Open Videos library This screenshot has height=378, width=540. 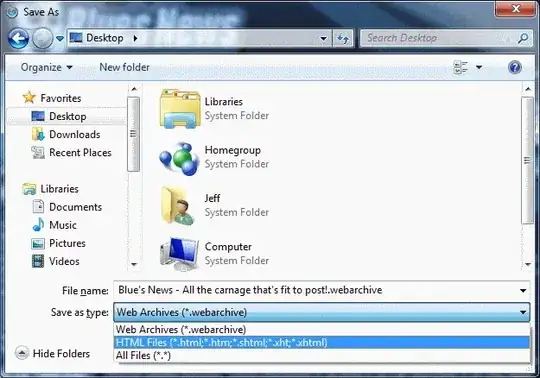pos(64,262)
